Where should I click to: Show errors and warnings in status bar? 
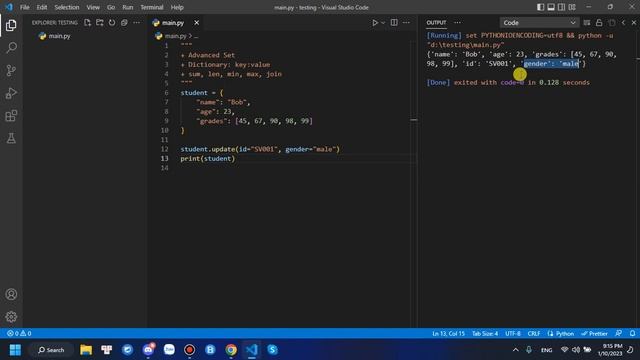tap(19, 333)
